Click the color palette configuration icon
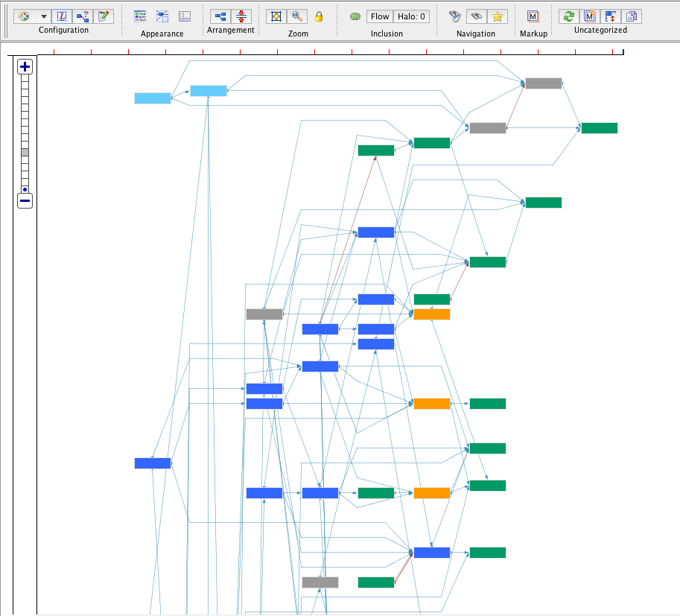The image size is (680, 616). point(24,16)
